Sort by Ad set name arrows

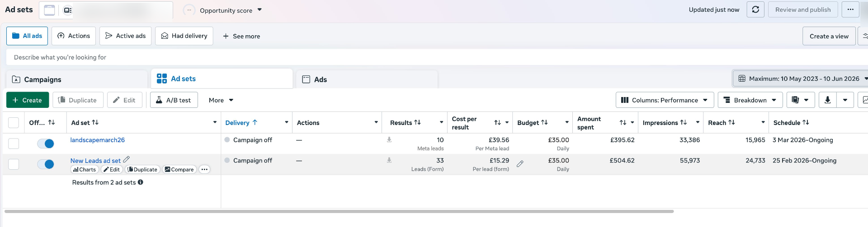95,122
